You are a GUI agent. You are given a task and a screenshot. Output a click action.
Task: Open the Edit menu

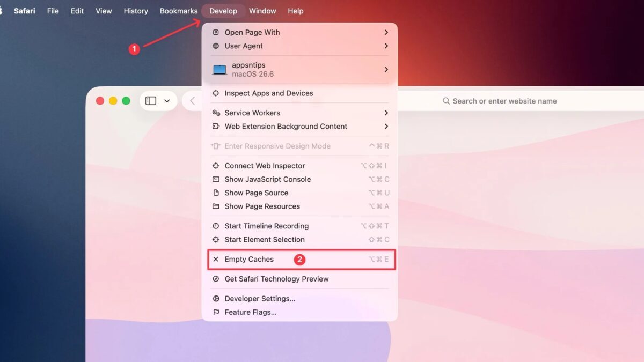[x=77, y=11]
